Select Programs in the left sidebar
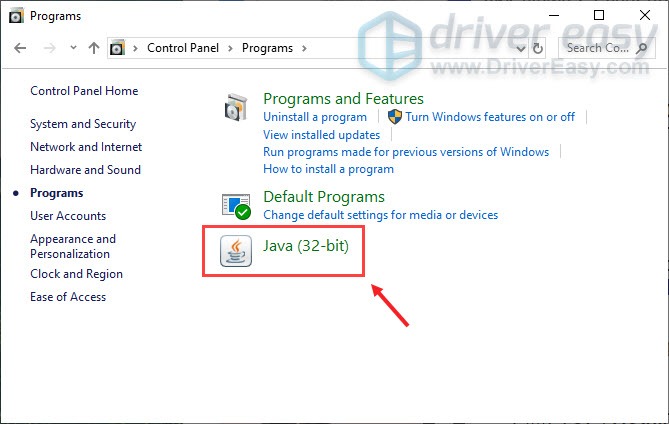Screen dimensions: 669x424 coord(57,193)
